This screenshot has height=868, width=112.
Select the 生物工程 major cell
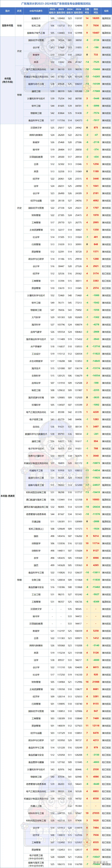[36, 580]
